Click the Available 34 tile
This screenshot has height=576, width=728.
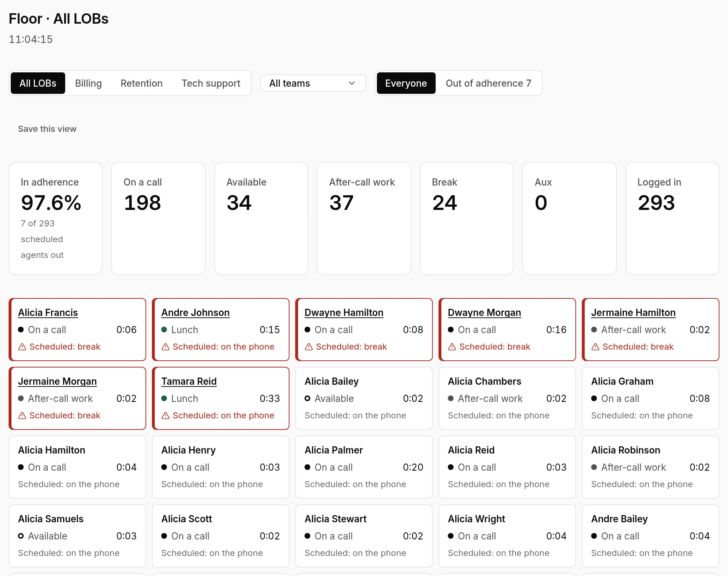(x=261, y=219)
